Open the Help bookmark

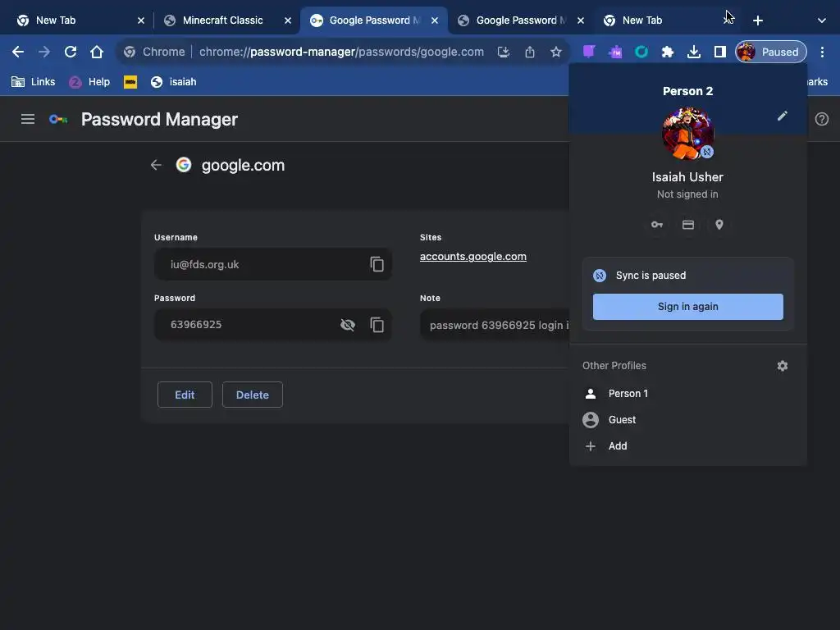click(89, 82)
